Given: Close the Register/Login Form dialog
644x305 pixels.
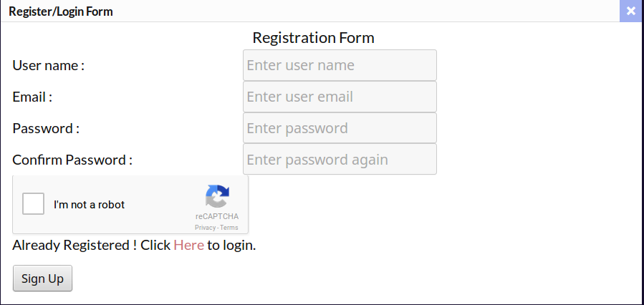Looking at the screenshot, I should pos(630,11).
